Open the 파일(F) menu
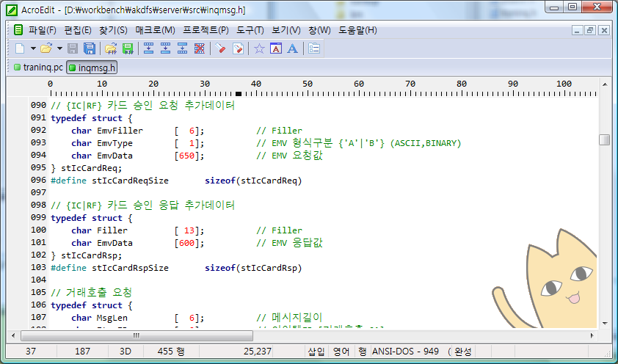 pos(42,30)
